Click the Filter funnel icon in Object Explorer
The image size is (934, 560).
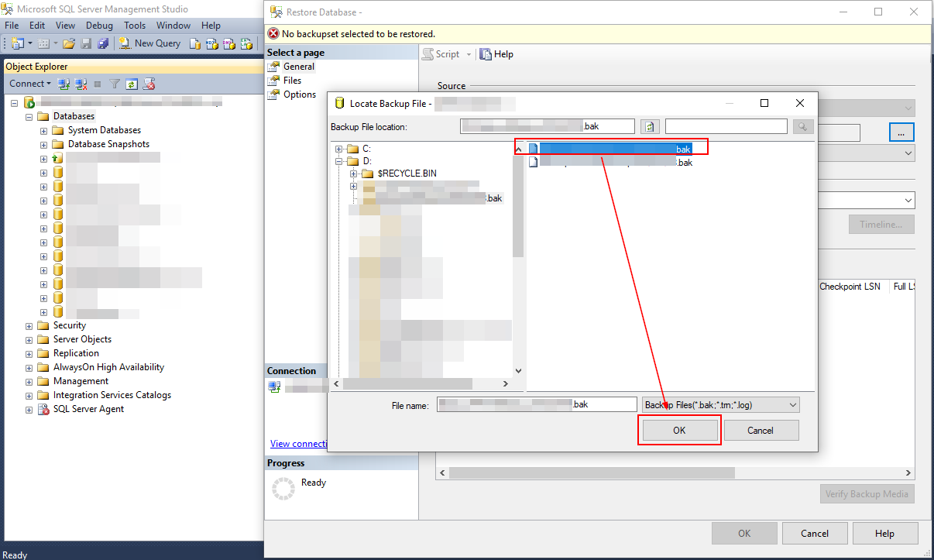115,84
